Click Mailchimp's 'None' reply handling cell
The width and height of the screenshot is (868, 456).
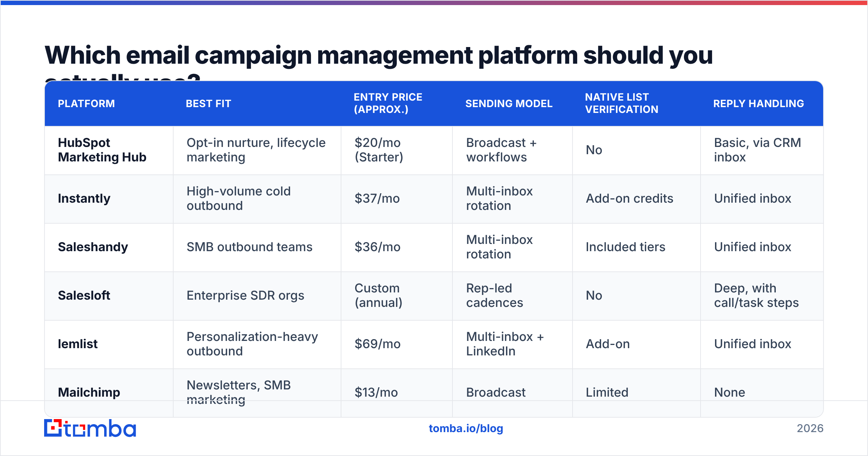[762, 393]
